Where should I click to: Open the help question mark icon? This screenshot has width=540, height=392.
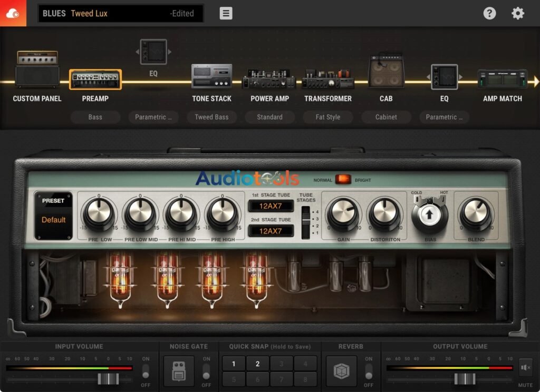click(x=489, y=13)
